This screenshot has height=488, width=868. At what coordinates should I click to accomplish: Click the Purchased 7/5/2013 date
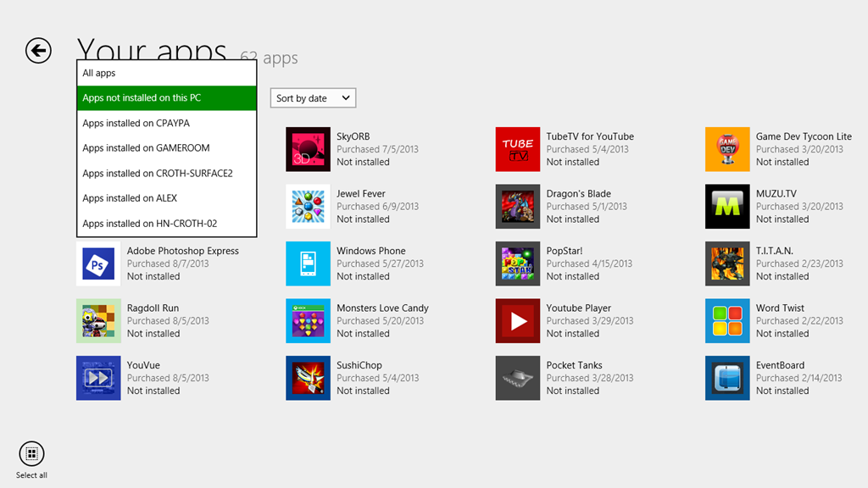tap(377, 149)
